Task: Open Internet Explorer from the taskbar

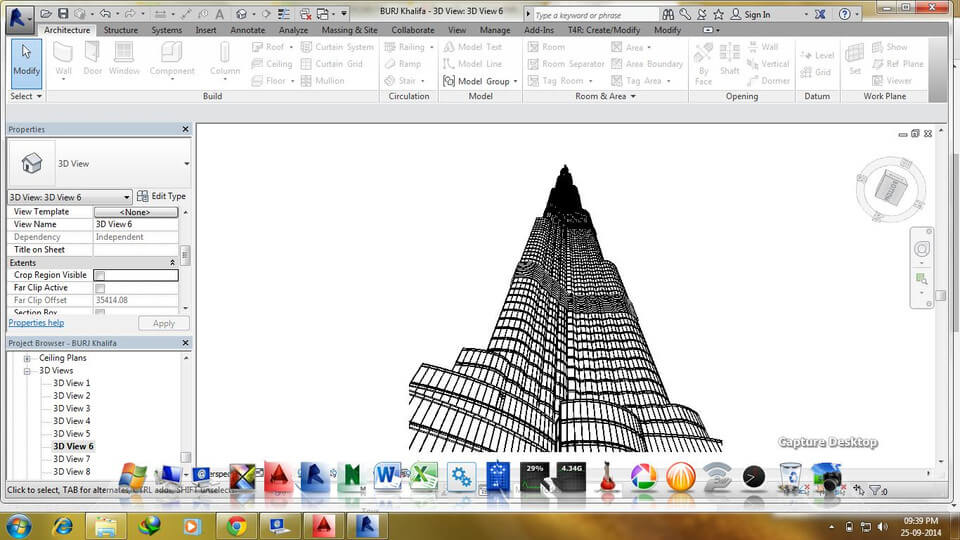Action: click(x=62, y=526)
